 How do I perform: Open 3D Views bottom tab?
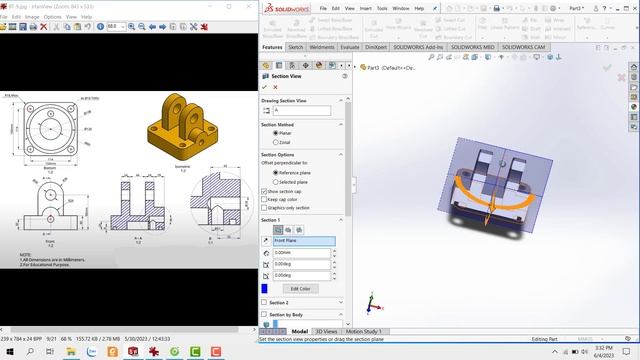(327, 331)
